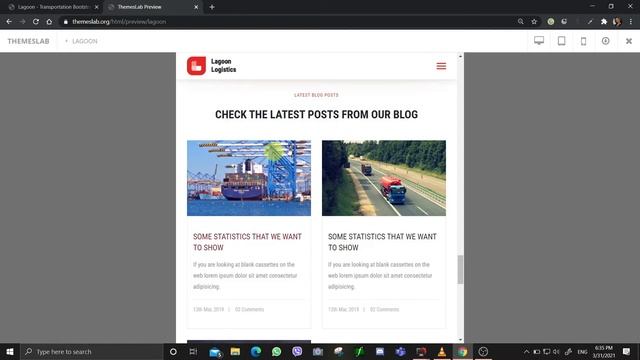Click the THEMESLAB logo link
Image resolution: width=640 pixels, height=360 pixels.
coord(28,41)
